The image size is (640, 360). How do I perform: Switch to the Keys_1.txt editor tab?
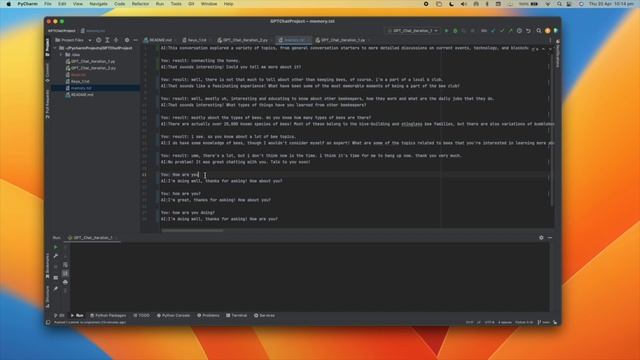pyautogui.click(x=195, y=40)
